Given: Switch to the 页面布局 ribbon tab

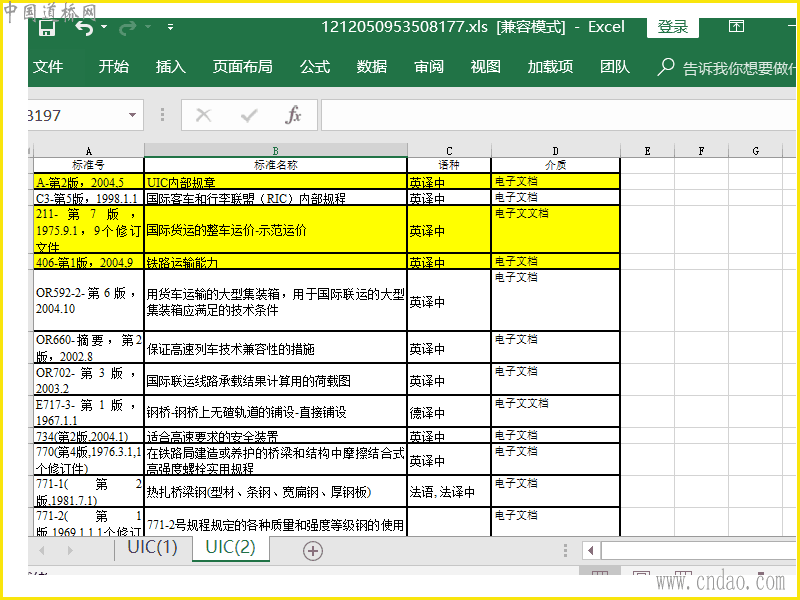Looking at the screenshot, I should pyautogui.click(x=242, y=66).
